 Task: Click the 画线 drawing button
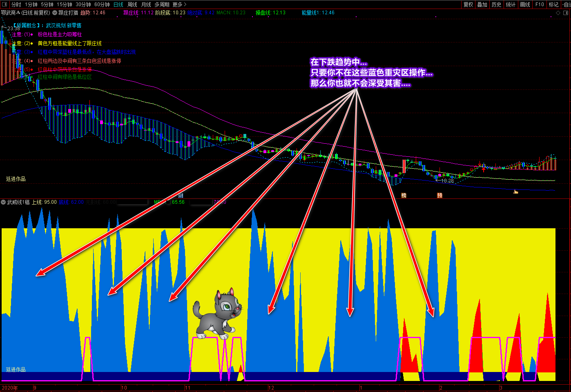coord(525,4)
